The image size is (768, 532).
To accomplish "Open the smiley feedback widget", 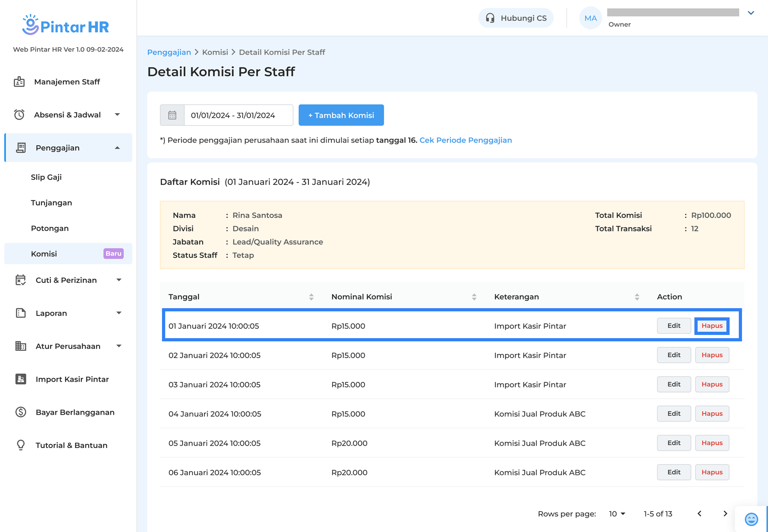I will 751,519.
